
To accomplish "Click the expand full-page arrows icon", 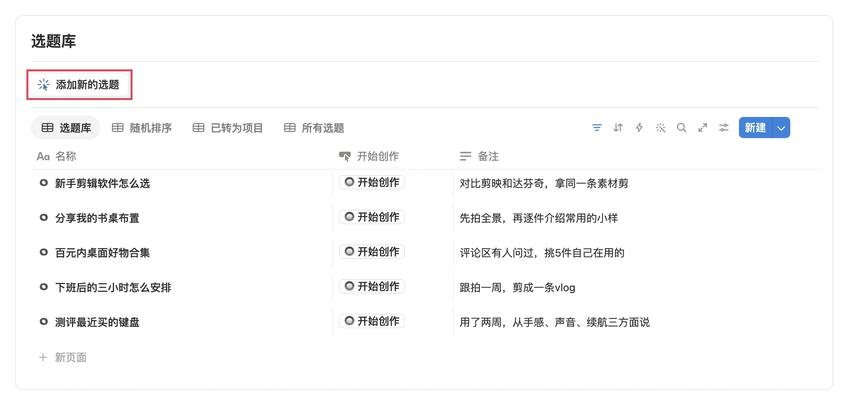I will (x=702, y=128).
